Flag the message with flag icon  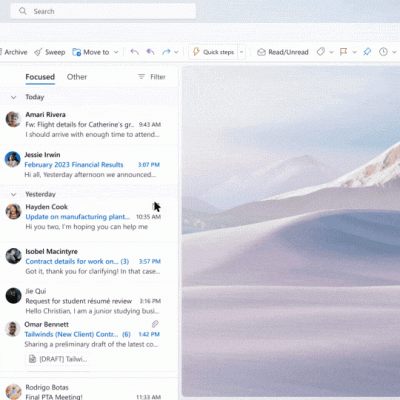[343, 52]
